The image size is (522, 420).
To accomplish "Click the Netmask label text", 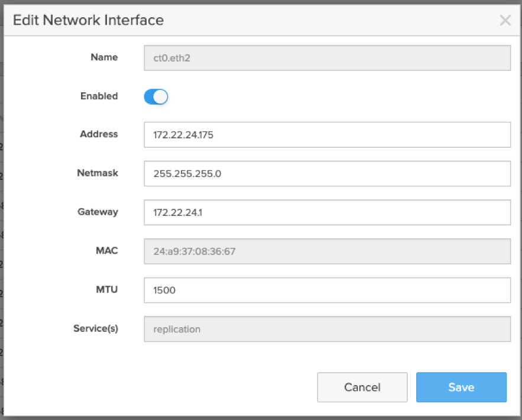I will pos(98,173).
